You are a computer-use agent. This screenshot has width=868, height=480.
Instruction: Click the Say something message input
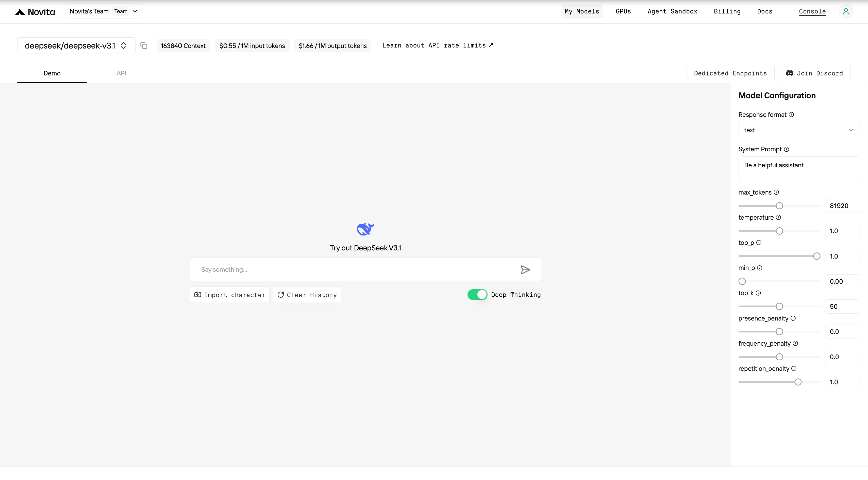(365, 270)
